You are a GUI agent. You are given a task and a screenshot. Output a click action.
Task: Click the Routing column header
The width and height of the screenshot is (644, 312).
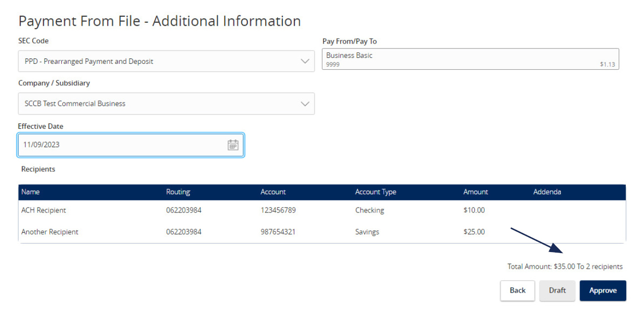179,192
